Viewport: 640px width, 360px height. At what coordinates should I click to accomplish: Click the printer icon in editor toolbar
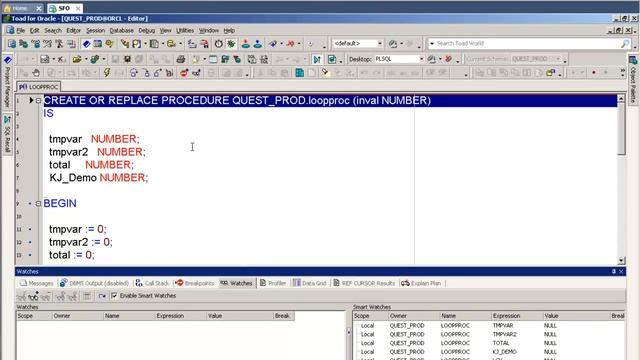(181, 60)
